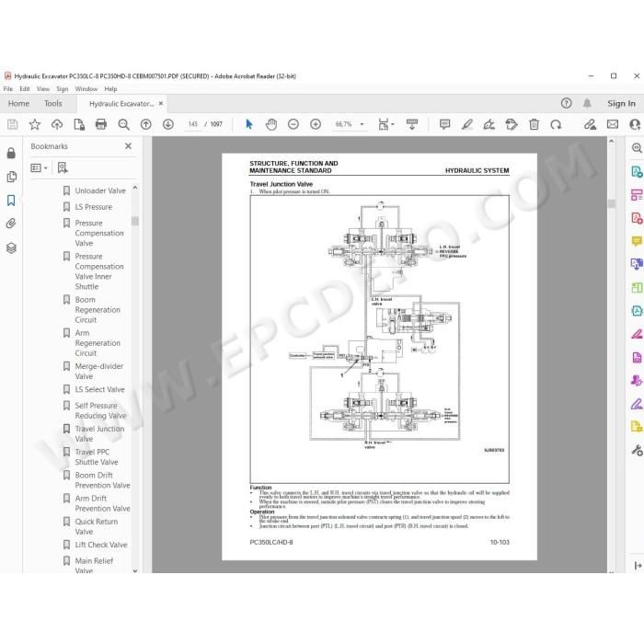Find current bookmark icon

[63, 167]
